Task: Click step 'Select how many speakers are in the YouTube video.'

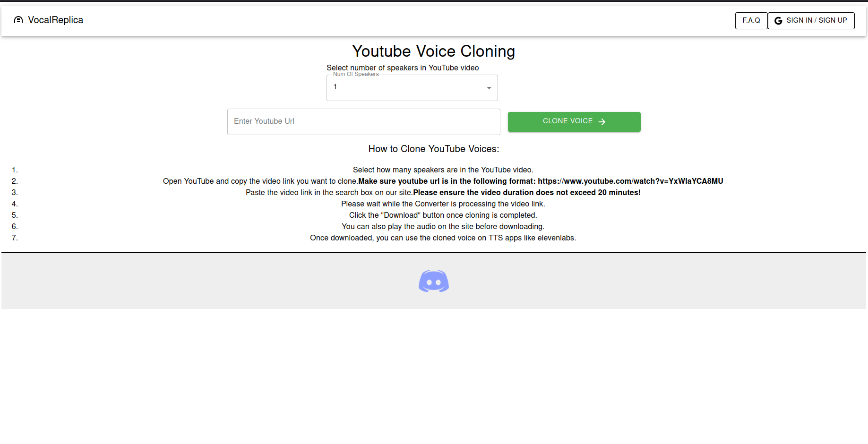Action: coord(443,170)
